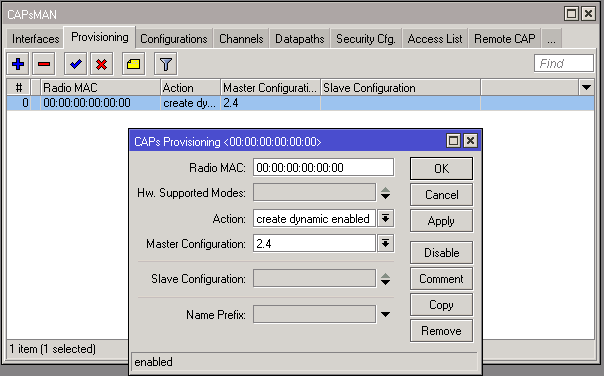Screen dimensions: 604x376
Task: Close the CAPs Provisioning dialog
Action: (x=470, y=141)
